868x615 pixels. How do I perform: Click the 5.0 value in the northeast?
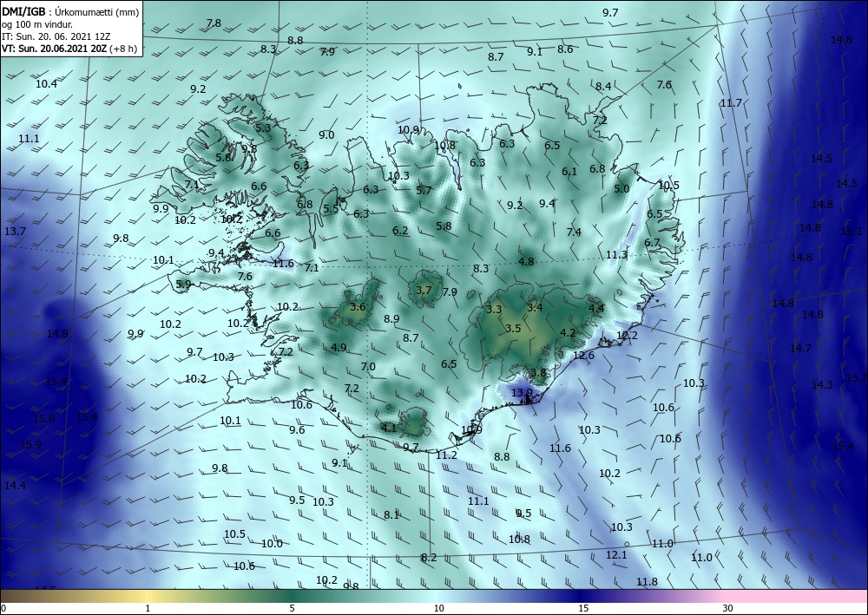(621, 188)
